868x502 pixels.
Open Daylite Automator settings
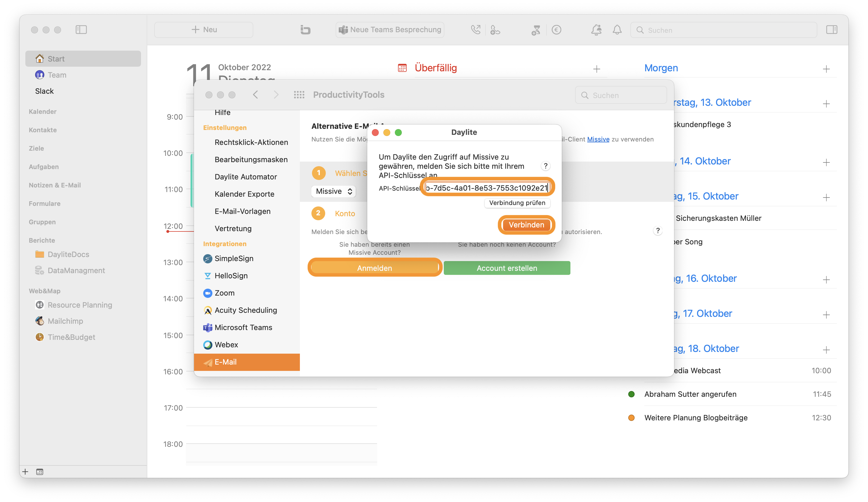click(245, 177)
